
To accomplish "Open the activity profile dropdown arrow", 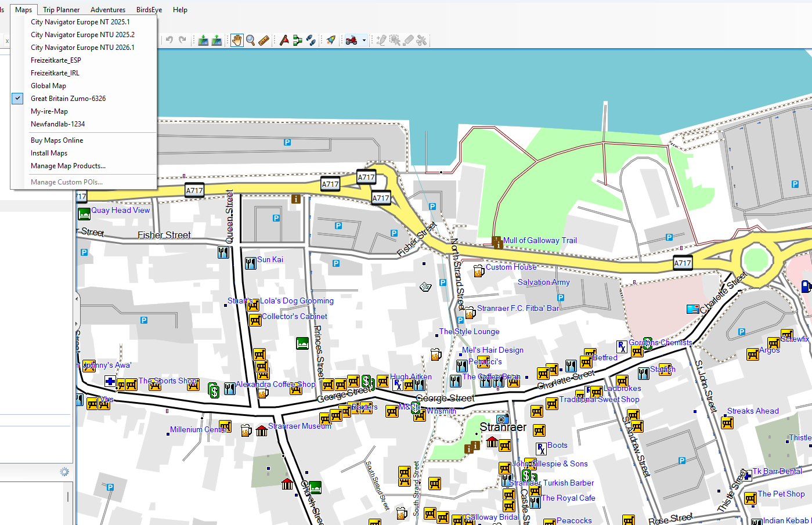I will pyautogui.click(x=364, y=40).
